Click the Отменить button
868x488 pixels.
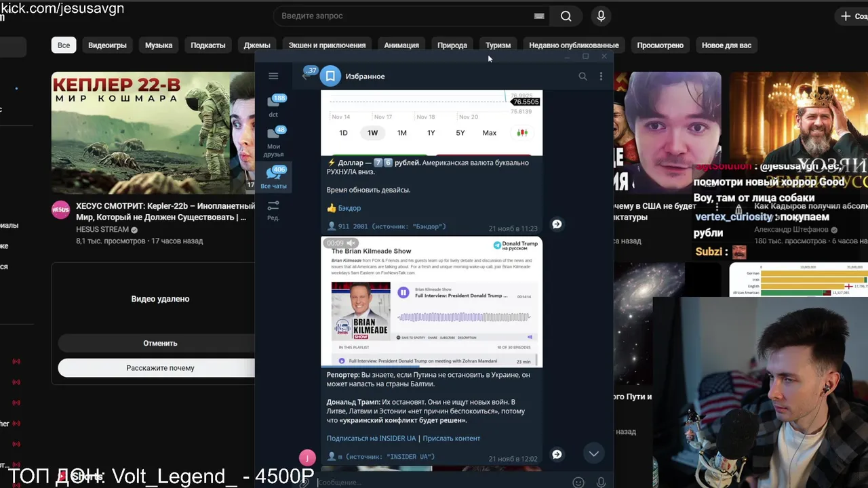coord(160,344)
